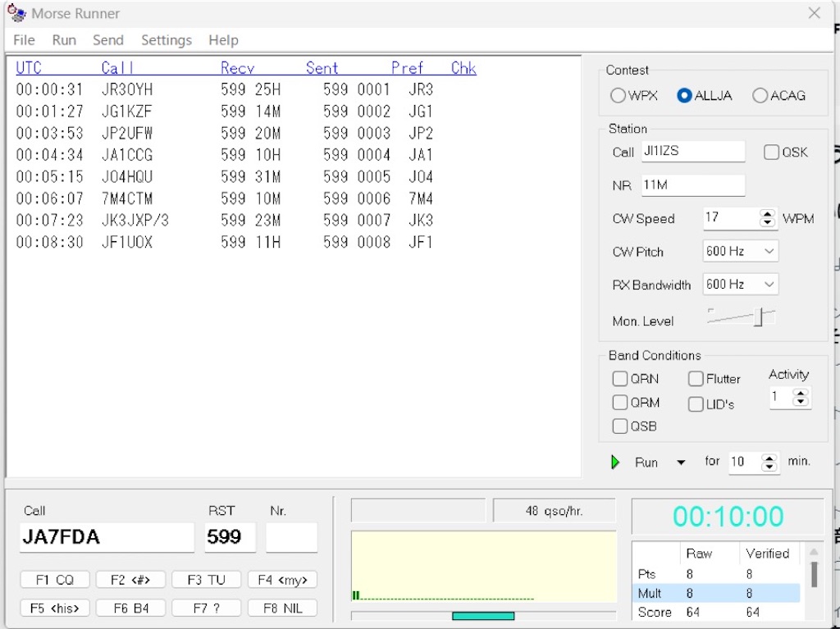Click the score table scrollbar thumb

pos(815,574)
